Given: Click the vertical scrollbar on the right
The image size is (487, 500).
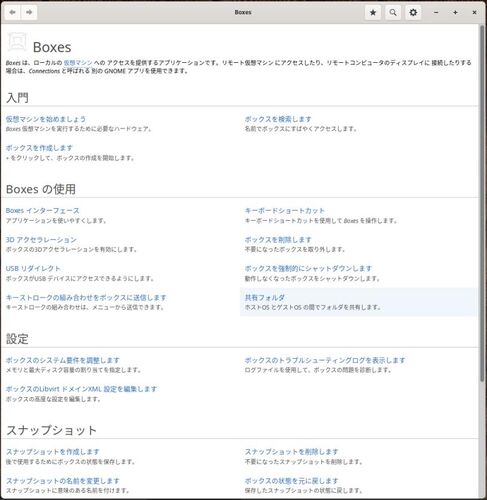Looking at the screenshot, I should [x=482, y=203].
